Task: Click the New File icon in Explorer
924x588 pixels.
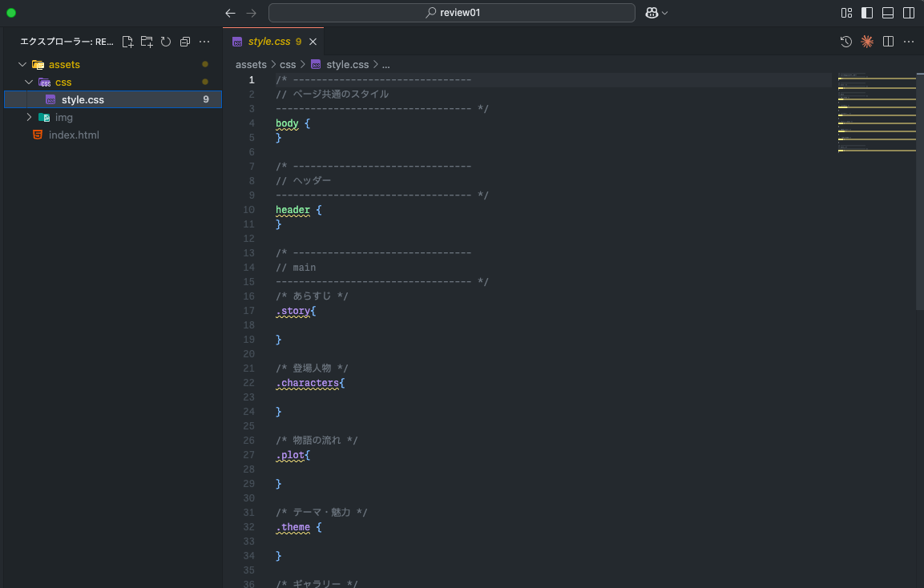Action: [127, 42]
